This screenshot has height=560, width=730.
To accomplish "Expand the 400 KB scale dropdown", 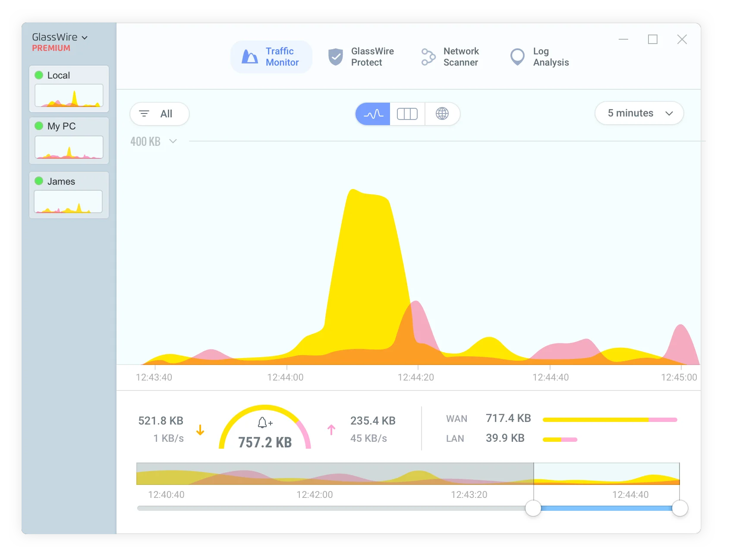I will pyautogui.click(x=173, y=141).
